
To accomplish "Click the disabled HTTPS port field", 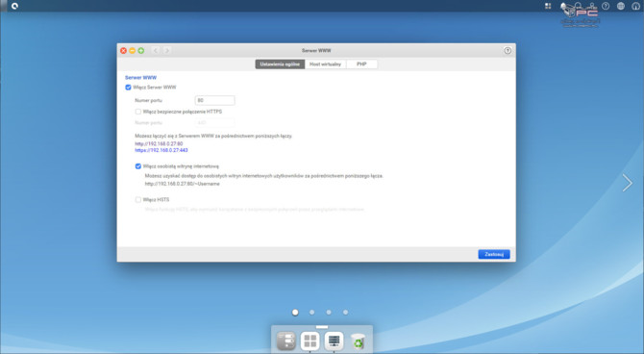I will click(214, 122).
